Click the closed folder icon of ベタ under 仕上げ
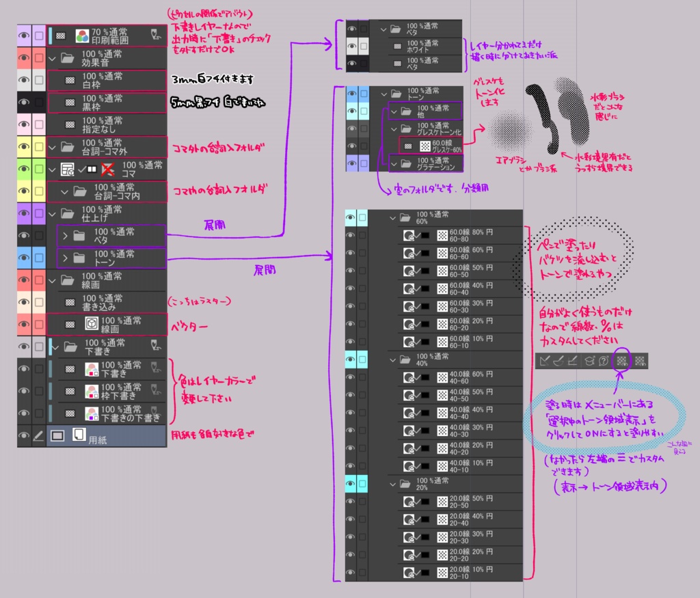Viewport: 700px width, 598px height. 79,236
